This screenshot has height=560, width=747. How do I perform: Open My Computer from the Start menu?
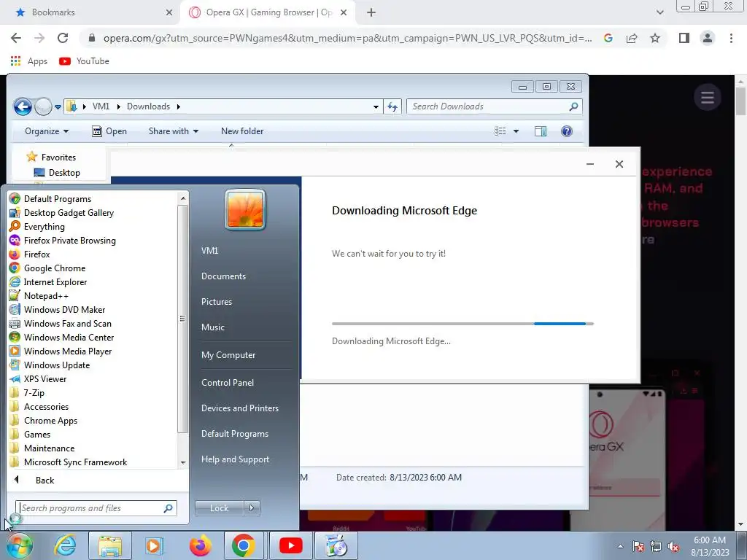(228, 355)
